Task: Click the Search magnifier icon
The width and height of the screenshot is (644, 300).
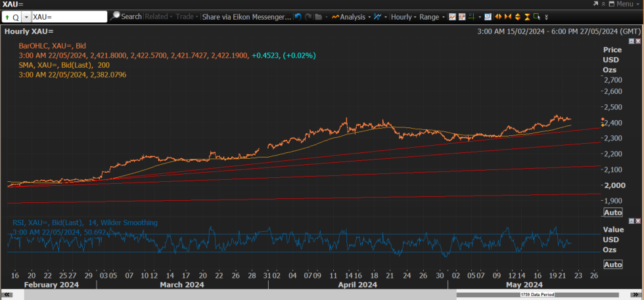Action: [116, 16]
